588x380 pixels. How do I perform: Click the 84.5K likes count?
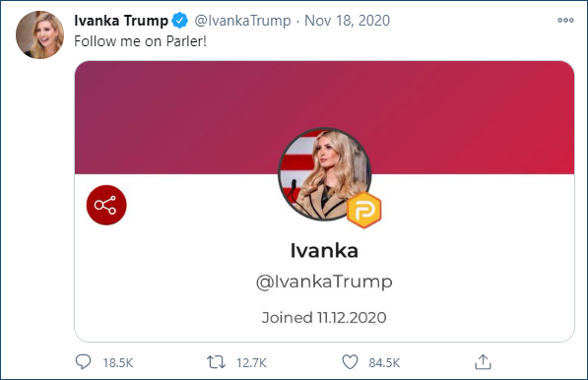click(x=384, y=362)
